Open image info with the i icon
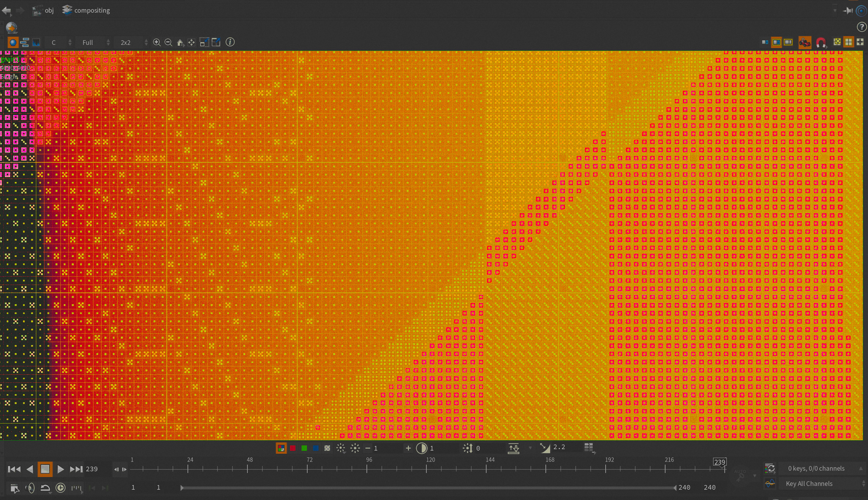868x500 pixels. point(230,42)
